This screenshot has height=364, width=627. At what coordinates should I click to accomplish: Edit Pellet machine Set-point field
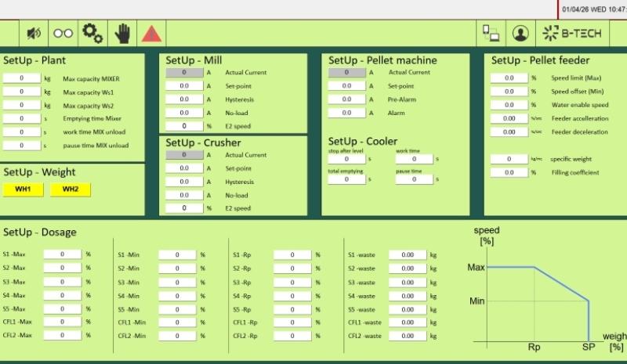pos(346,86)
